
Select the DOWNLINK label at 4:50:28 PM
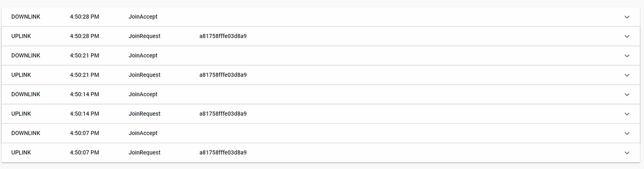pyautogui.click(x=26, y=16)
